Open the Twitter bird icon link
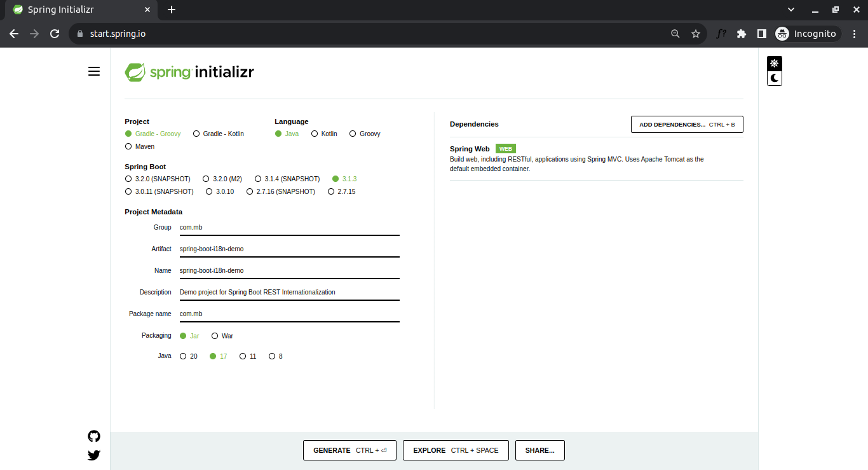The width and height of the screenshot is (868, 470). [94, 455]
